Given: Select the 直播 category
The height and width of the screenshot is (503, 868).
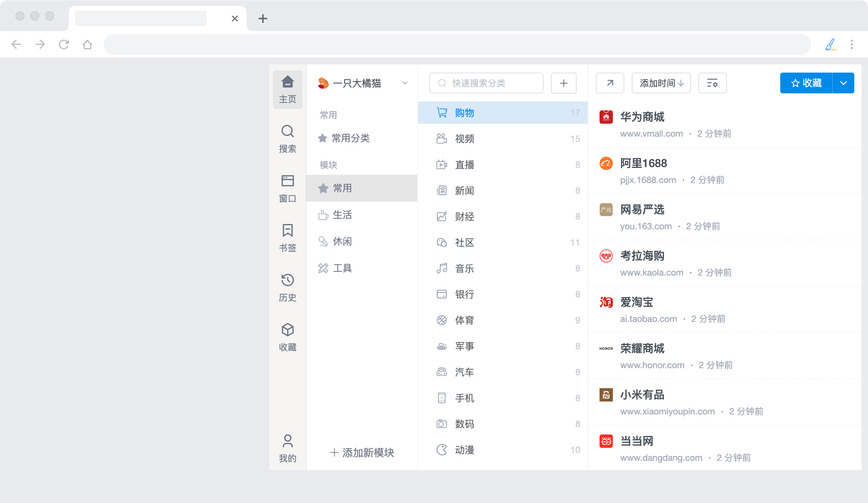Looking at the screenshot, I should (x=503, y=164).
